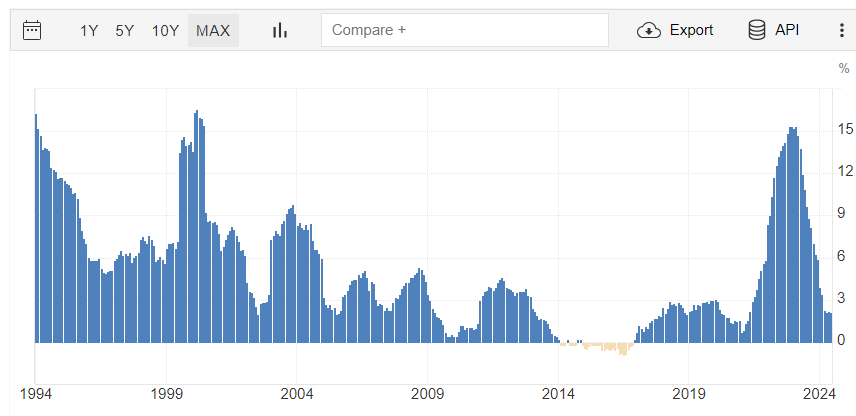Select the MAX time range
Screen dimensions: 856x416
pyautogui.click(x=213, y=30)
